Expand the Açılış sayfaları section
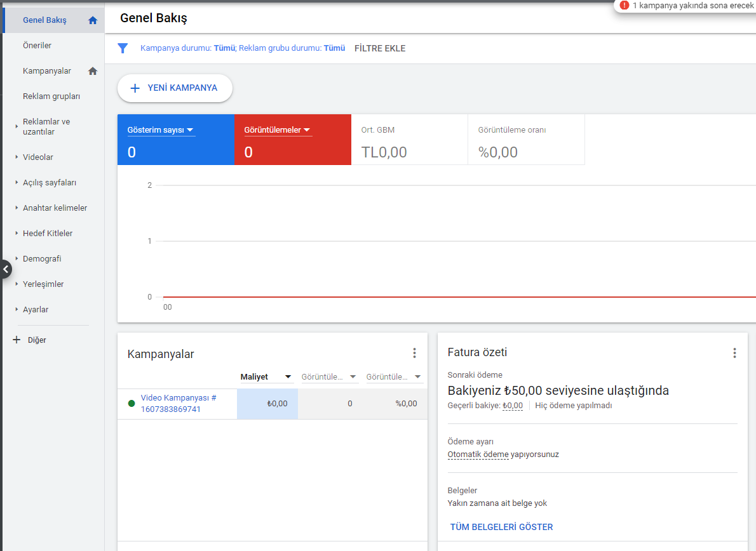 coord(17,183)
